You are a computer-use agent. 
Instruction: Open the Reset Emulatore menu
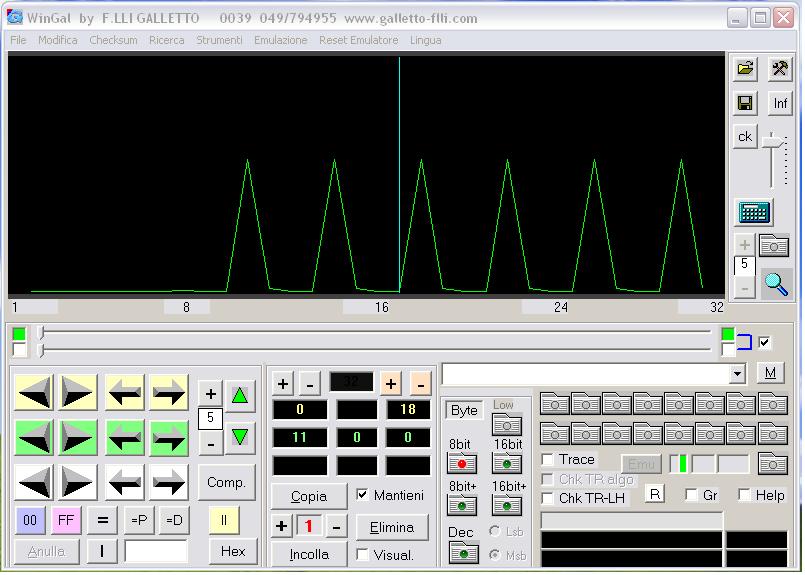[x=358, y=40]
